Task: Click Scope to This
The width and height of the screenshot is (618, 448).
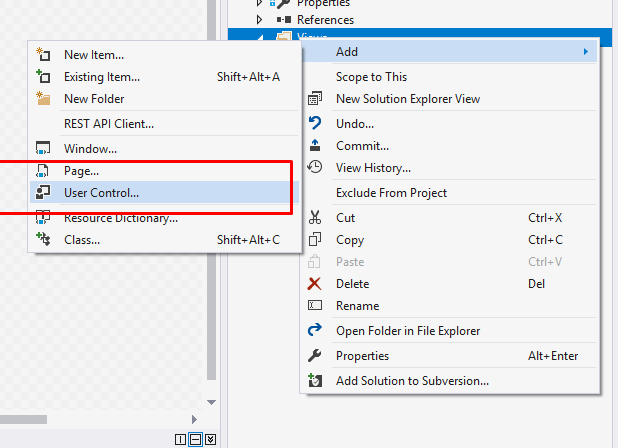Action: tap(371, 77)
